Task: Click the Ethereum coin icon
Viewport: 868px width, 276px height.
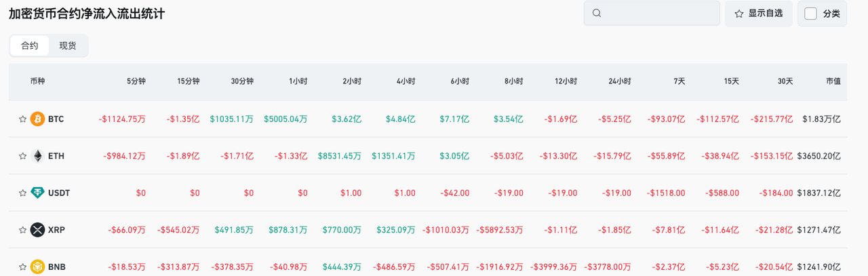Action: [37, 156]
